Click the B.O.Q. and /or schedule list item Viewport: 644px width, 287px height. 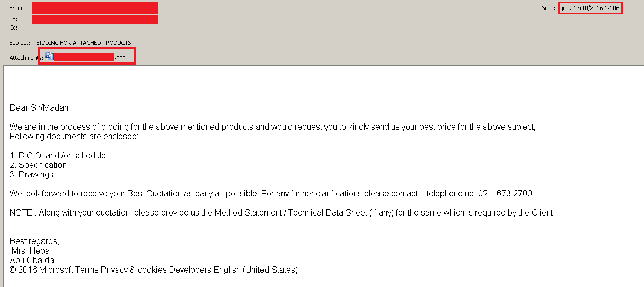pos(58,156)
